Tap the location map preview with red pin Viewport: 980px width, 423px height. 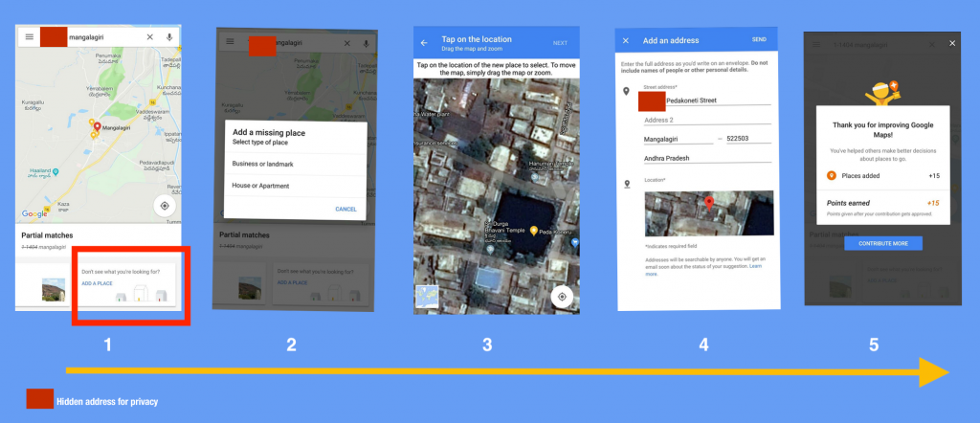(709, 213)
